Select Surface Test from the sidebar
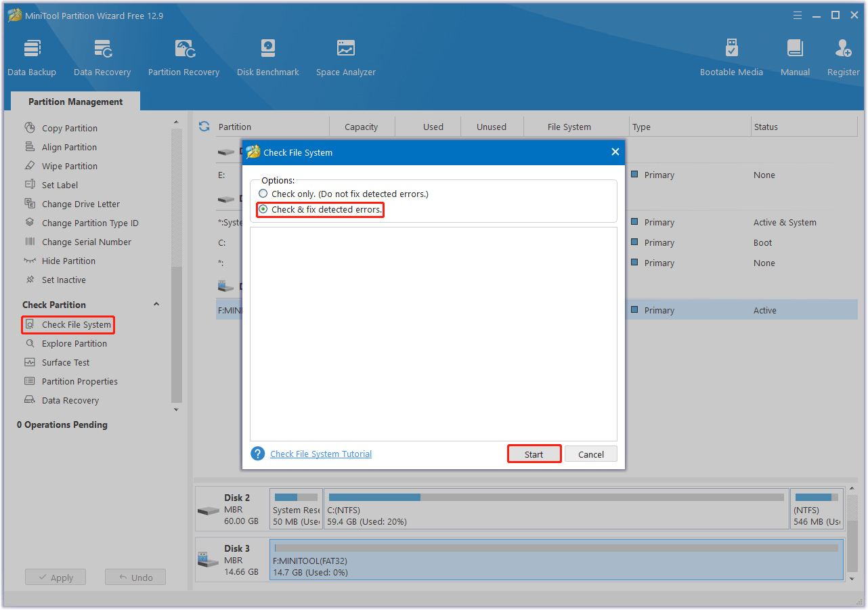 pos(67,362)
